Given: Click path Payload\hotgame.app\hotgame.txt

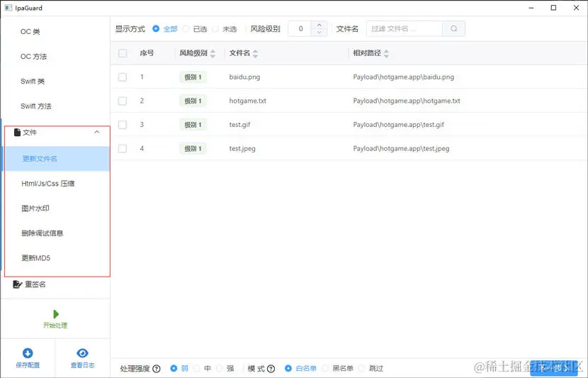Looking at the screenshot, I should [407, 101].
